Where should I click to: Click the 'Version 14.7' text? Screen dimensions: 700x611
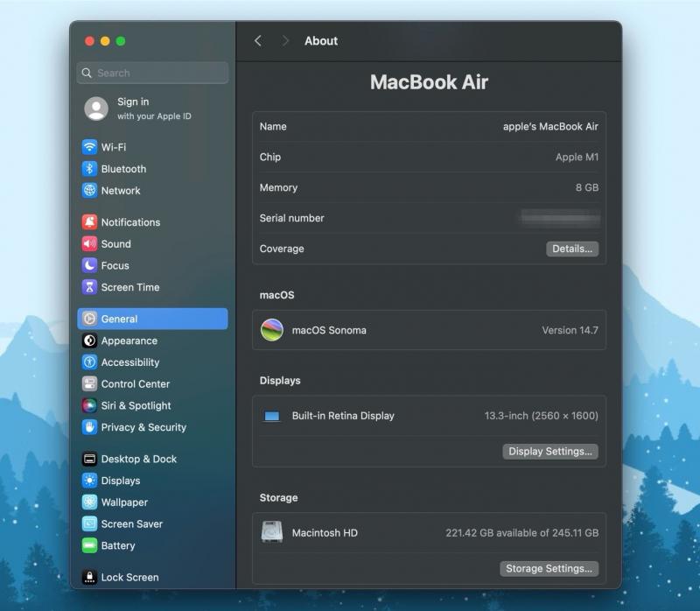pyautogui.click(x=570, y=330)
